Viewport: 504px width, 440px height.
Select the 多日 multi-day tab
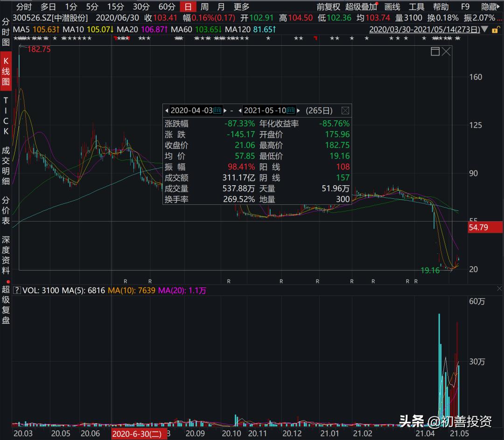tap(48, 7)
